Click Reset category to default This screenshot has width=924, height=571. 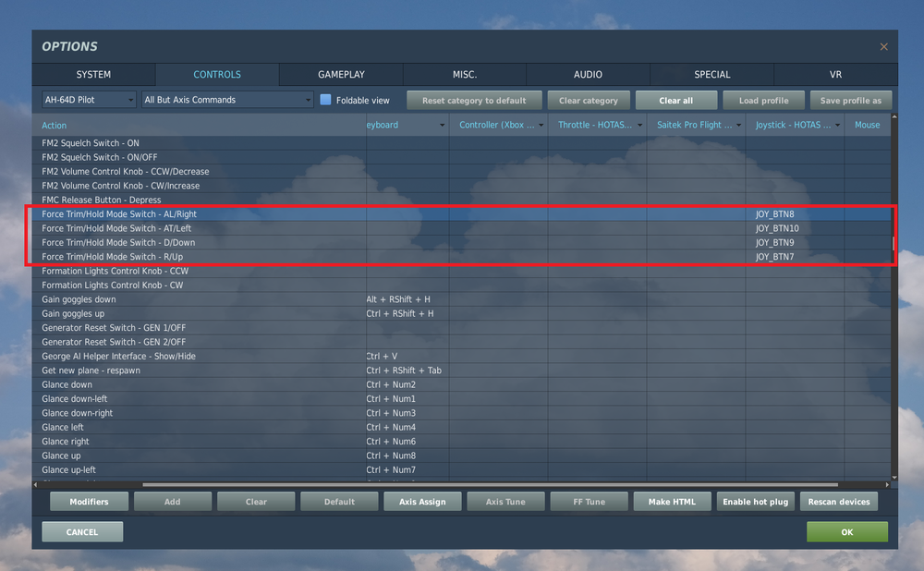474,100
